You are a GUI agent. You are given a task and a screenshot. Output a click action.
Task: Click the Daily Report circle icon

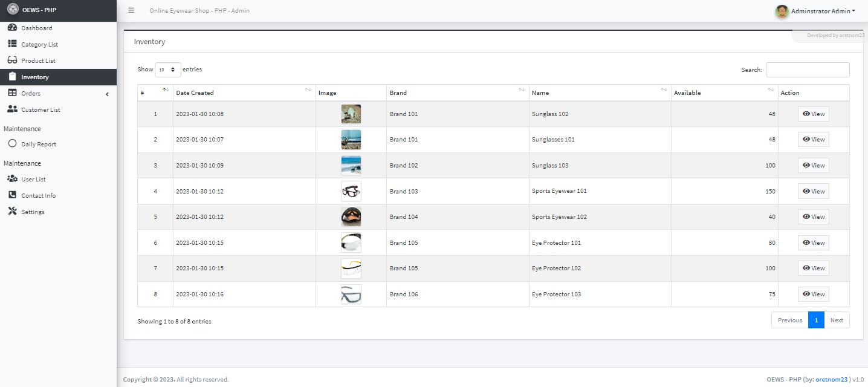pyautogui.click(x=12, y=144)
